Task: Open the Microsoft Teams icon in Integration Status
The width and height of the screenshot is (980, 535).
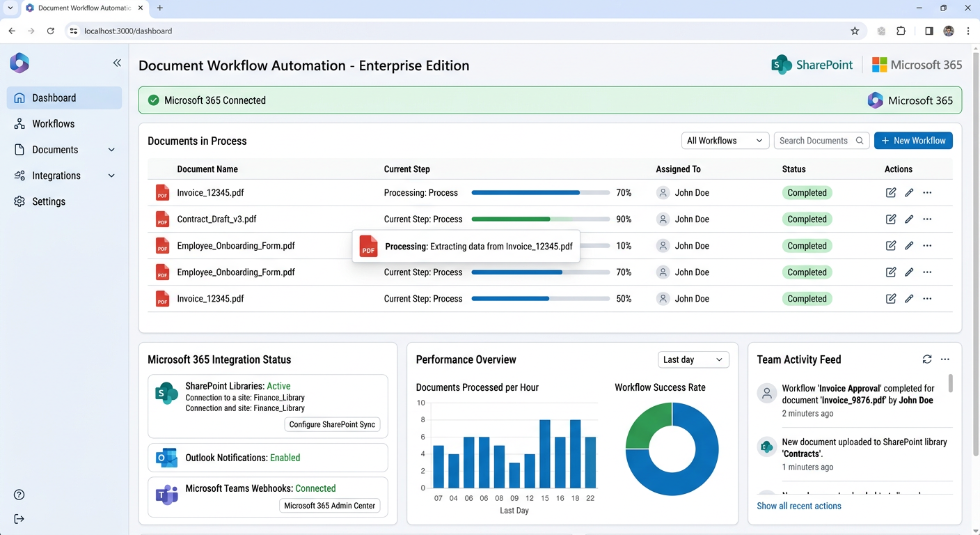Action: pos(166,495)
